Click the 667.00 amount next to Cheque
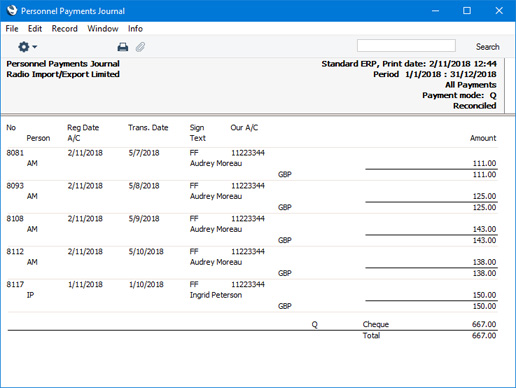This screenshot has height=388, width=516. pyautogui.click(x=484, y=324)
